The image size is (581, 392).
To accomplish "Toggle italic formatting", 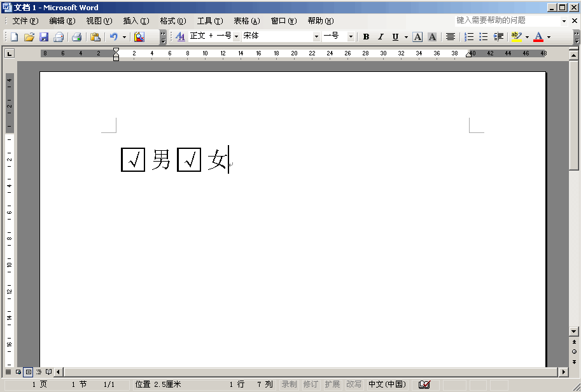I will (x=381, y=37).
